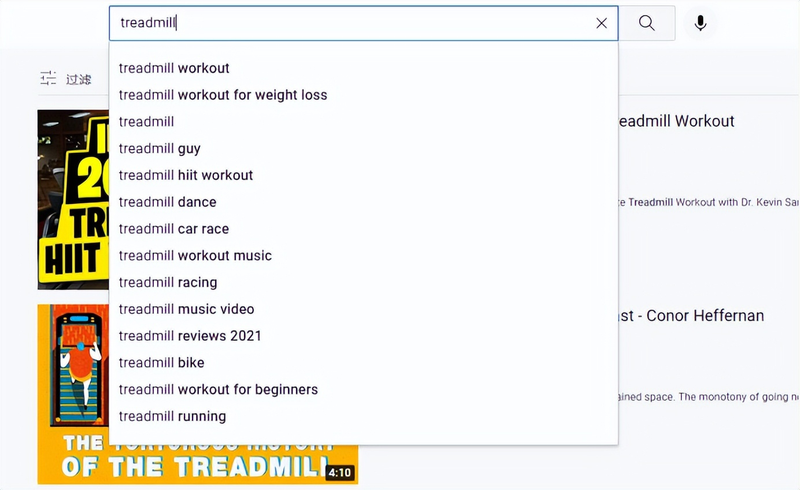Start voice search with the microphone icon
The width and height of the screenshot is (800, 490).
(x=700, y=23)
